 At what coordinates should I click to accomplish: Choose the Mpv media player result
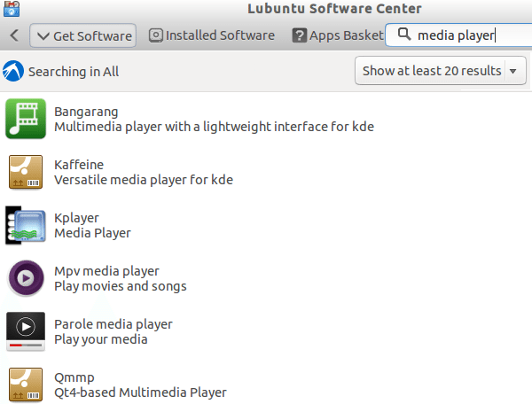click(120, 278)
